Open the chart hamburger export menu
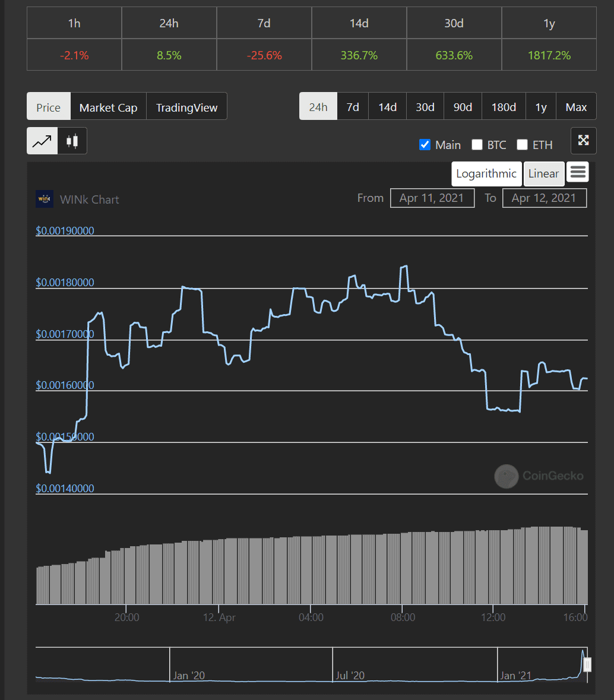 578,173
